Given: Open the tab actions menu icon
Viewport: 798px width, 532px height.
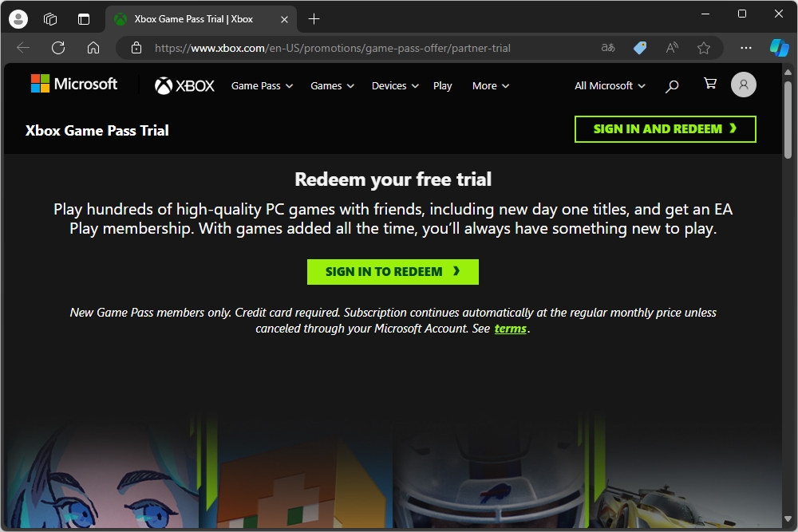Looking at the screenshot, I should point(84,19).
